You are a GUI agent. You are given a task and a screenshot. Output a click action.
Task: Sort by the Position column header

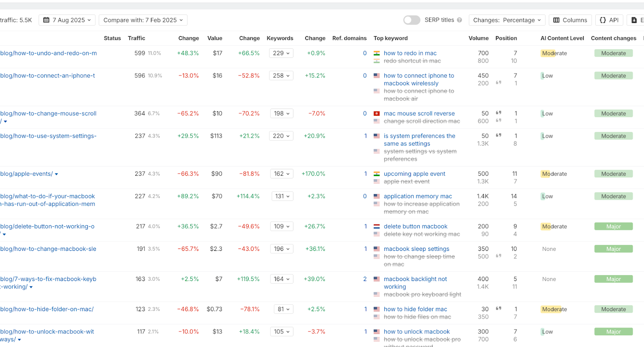point(506,38)
